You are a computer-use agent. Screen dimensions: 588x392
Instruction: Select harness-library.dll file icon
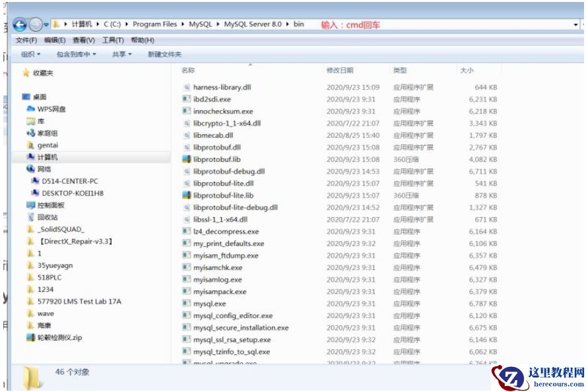(186, 87)
